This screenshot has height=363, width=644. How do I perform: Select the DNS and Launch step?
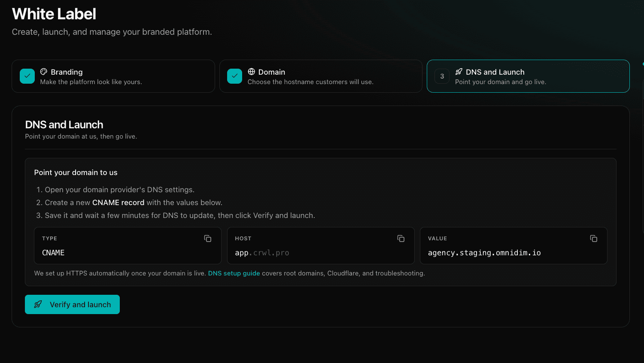point(528,76)
